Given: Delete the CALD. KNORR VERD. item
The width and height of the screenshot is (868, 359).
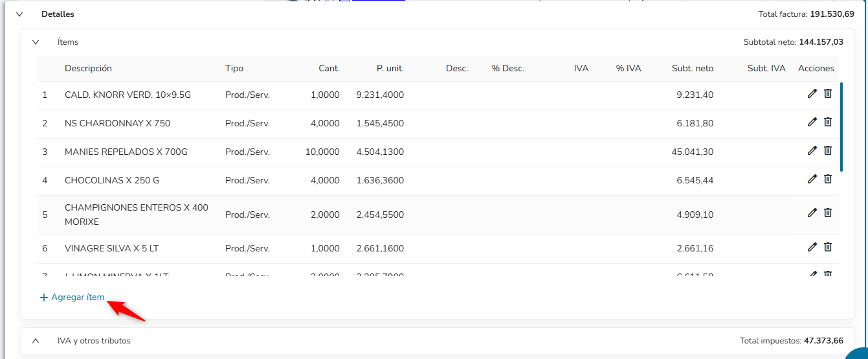Looking at the screenshot, I should [828, 93].
